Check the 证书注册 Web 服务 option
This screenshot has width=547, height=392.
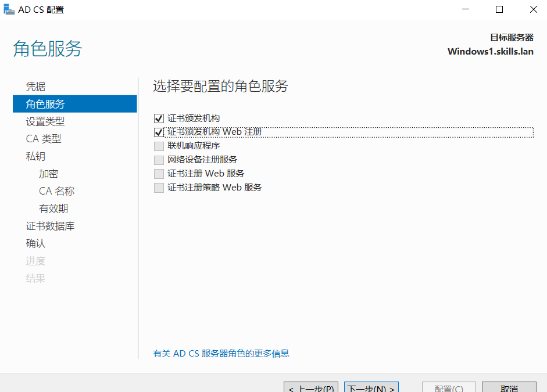tap(159, 174)
